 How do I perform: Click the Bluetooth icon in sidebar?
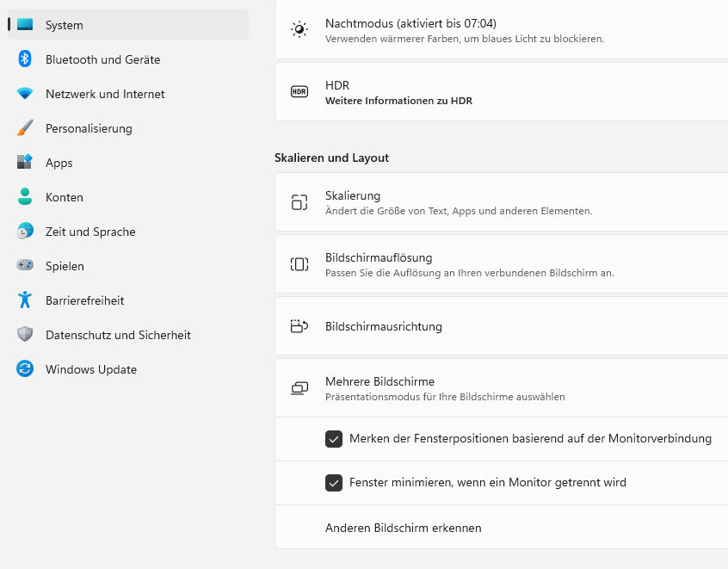click(25, 59)
